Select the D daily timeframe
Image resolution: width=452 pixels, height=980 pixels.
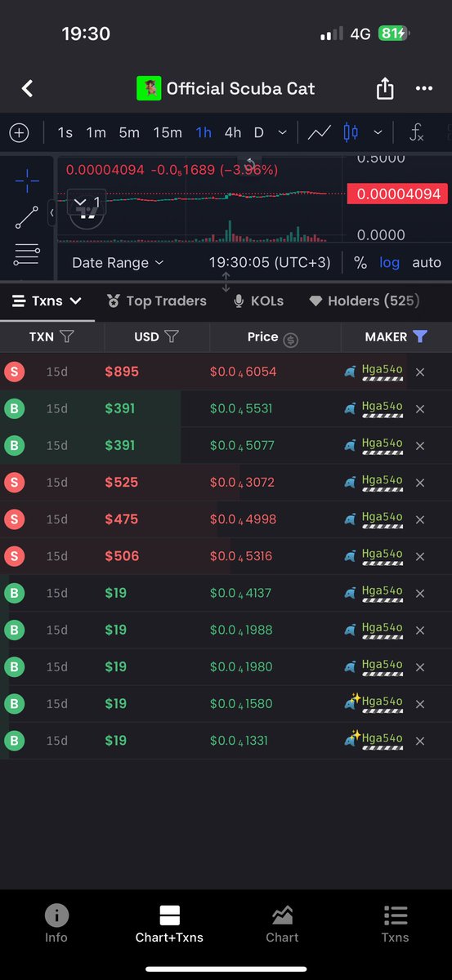[x=258, y=132]
